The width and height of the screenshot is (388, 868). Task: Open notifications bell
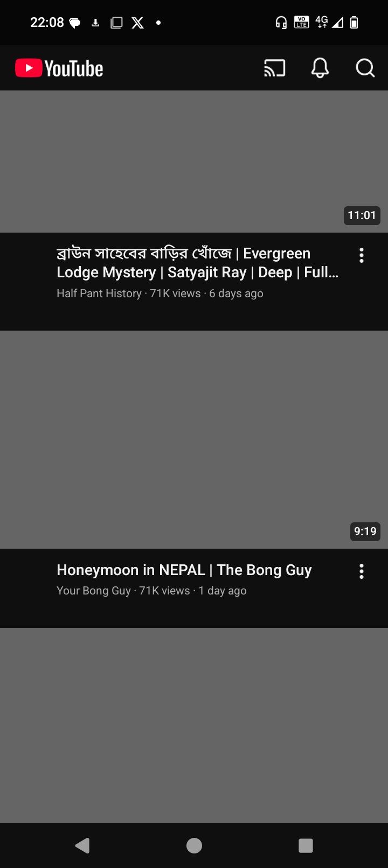point(320,68)
